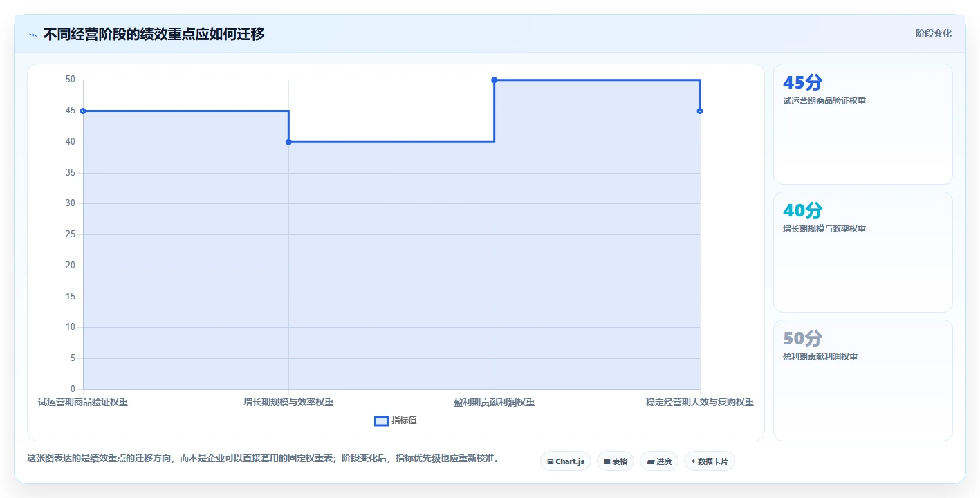980x498 pixels.
Task: Click the data point at 增长期规模与效率权重 (40)
Action: click(288, 142)
